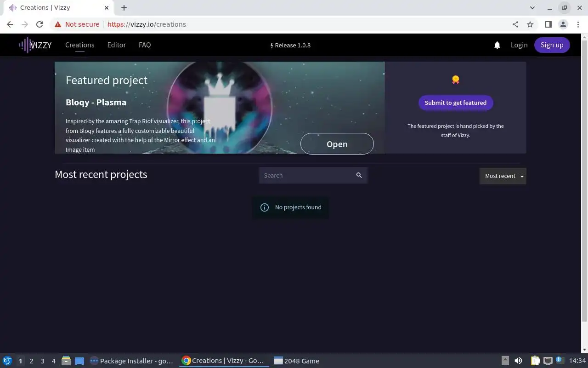This screenshot has width=588, height=368.
Task: Open the file manager taskbar icon
Action: [x=66, y=361]
